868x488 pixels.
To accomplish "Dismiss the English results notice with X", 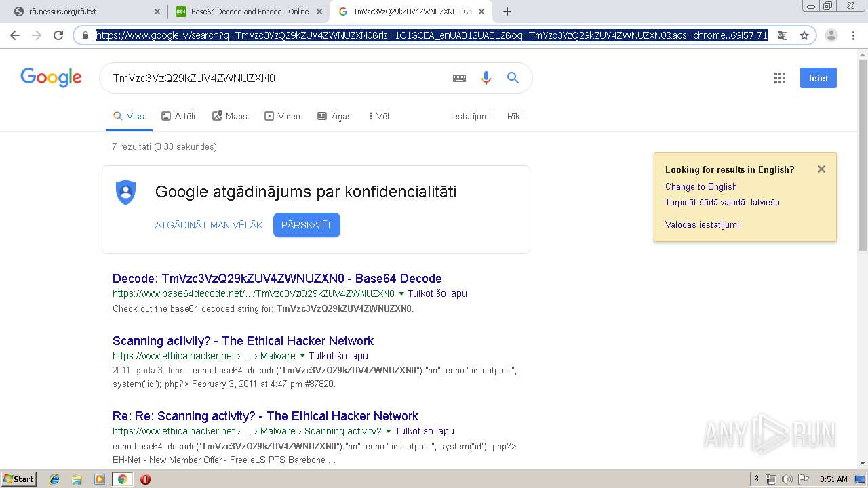I will [821, 169].
